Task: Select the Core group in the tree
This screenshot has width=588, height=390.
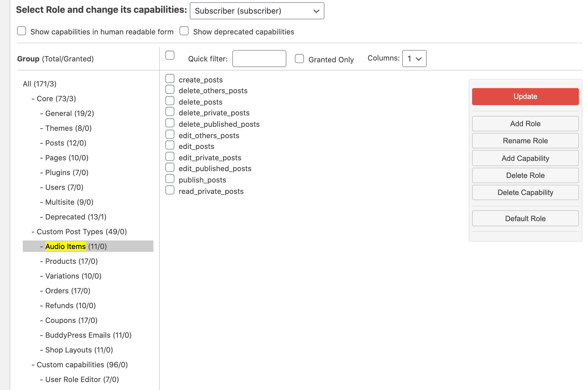Action: coord(56,99)
